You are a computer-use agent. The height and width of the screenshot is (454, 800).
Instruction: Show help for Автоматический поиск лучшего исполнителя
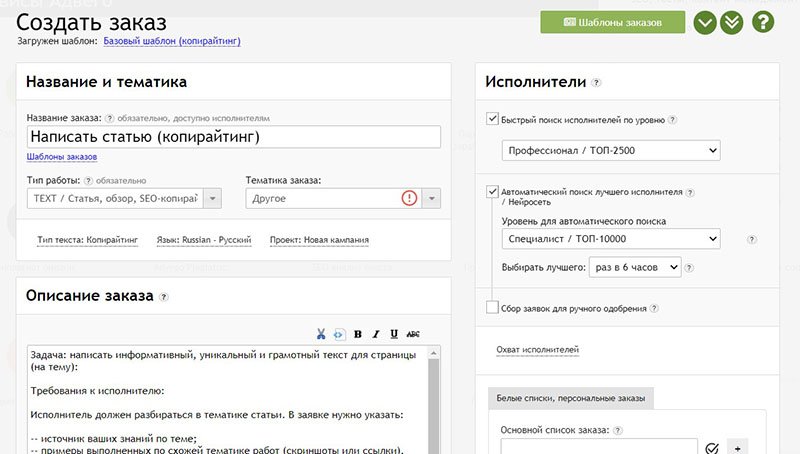pyautogui.click(x=690, y=192)
